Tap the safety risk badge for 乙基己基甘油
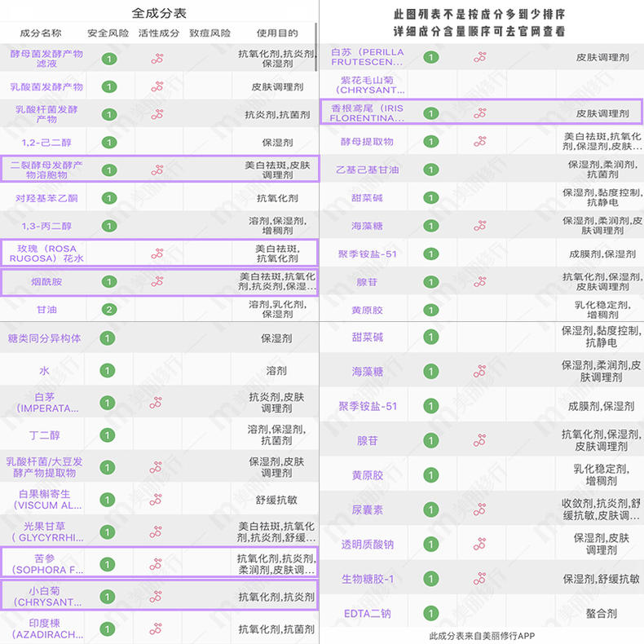 431,170
